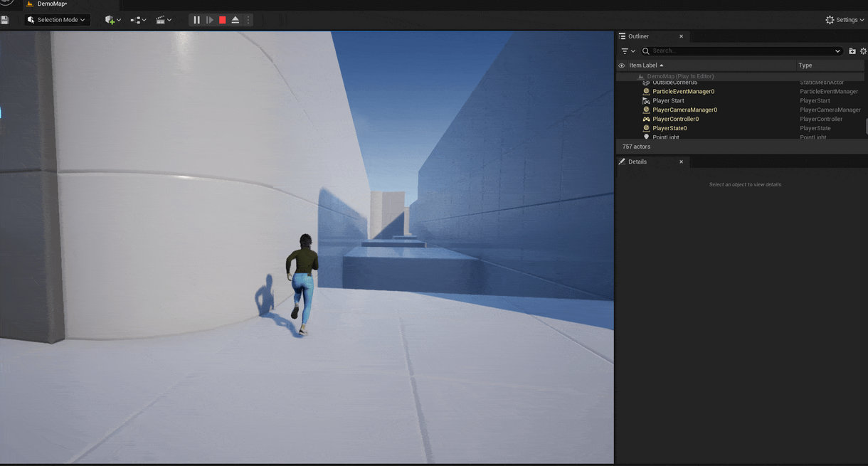Close the Details panel tab

(681, 161)
